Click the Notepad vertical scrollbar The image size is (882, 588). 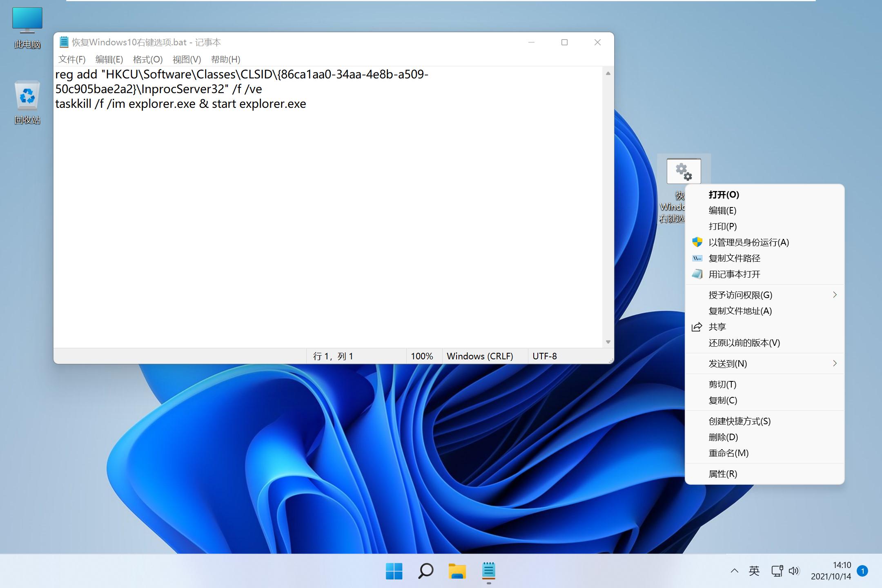[608, 204]
